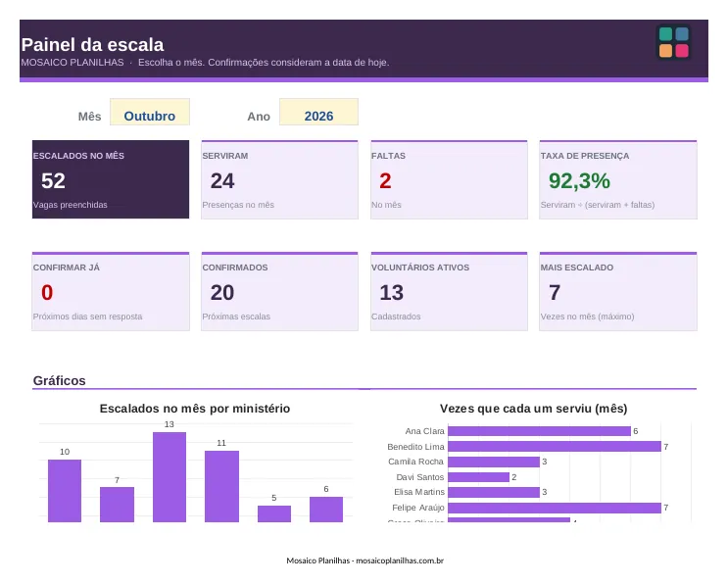Viewport: 728px width, 585px height.
Task: Click the Confirmar já value 0
Action: 47,292
